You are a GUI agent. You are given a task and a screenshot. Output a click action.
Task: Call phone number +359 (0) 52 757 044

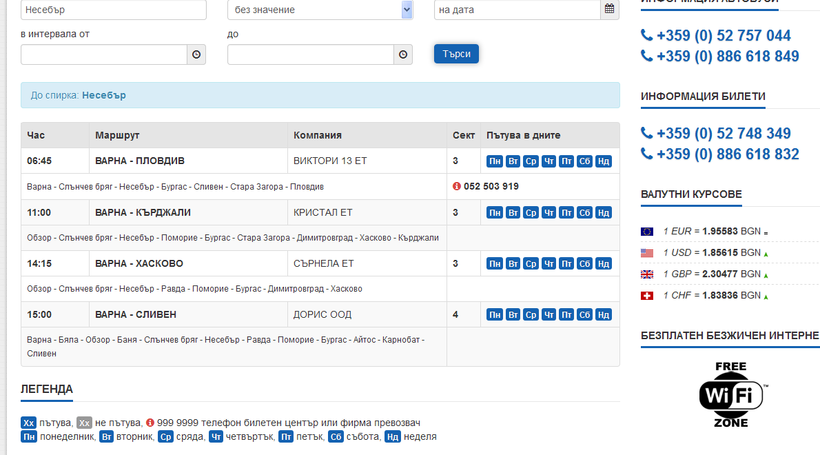724,36
